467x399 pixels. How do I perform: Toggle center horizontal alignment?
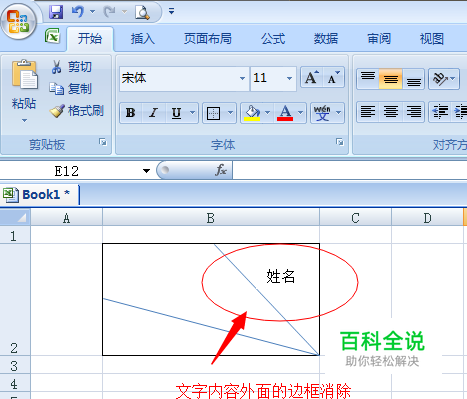[x=391, y=112]
